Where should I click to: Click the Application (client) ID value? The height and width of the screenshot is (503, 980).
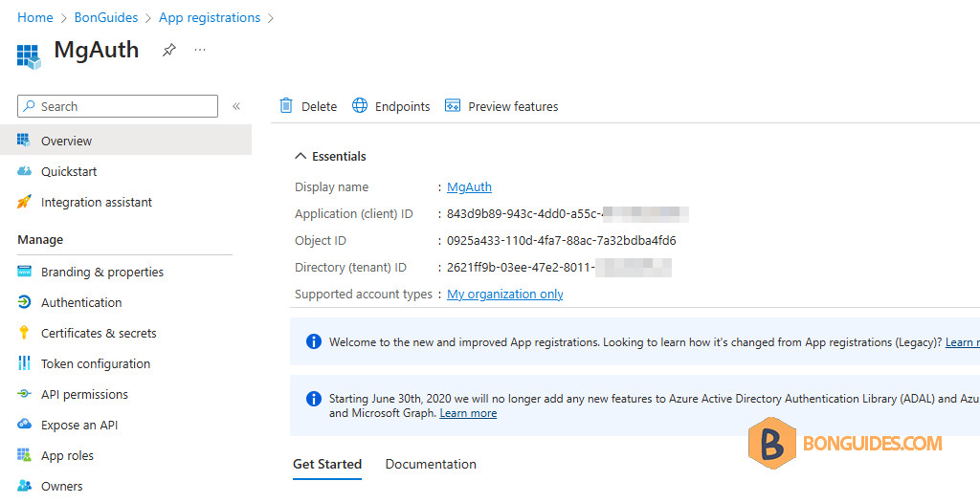(568, 213)
